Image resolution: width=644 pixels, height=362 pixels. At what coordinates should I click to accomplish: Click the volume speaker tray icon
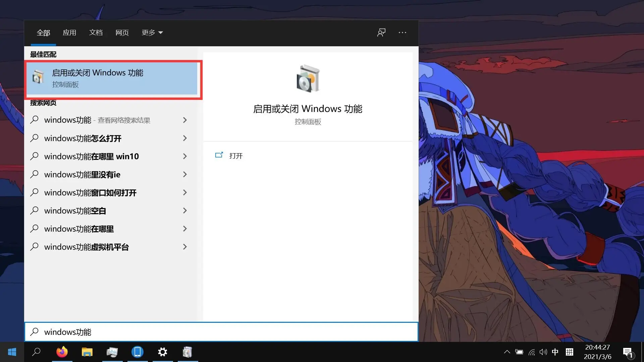coord(543,352)
